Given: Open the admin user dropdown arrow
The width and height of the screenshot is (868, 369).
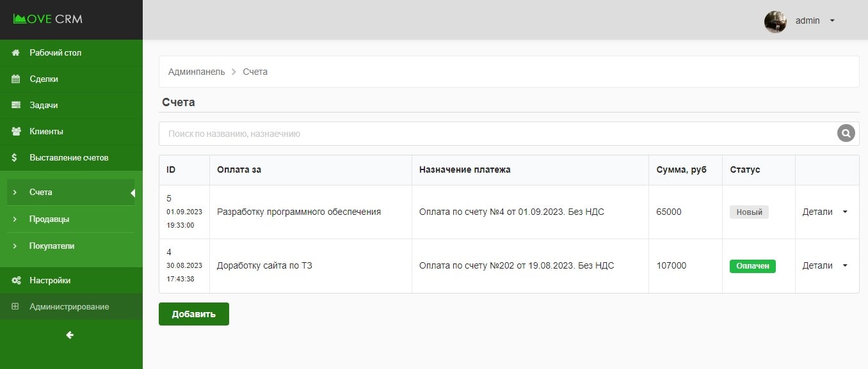Looking at the screenshot, I should [x=832, y=20].
